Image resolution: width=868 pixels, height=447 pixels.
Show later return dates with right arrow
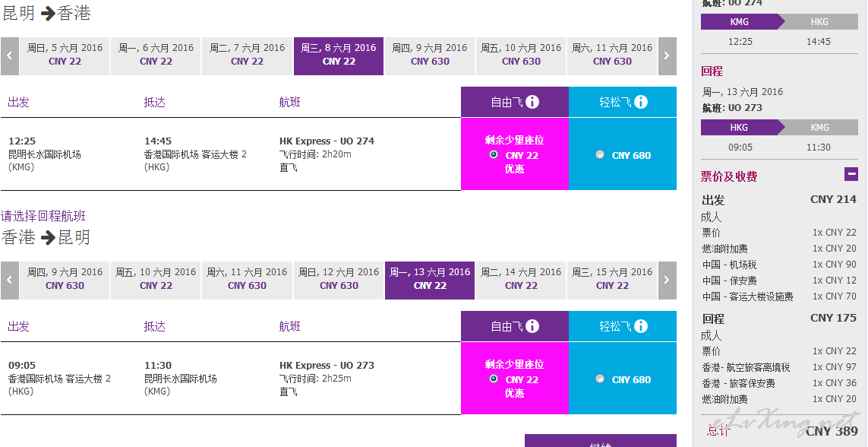click(667, 281)
